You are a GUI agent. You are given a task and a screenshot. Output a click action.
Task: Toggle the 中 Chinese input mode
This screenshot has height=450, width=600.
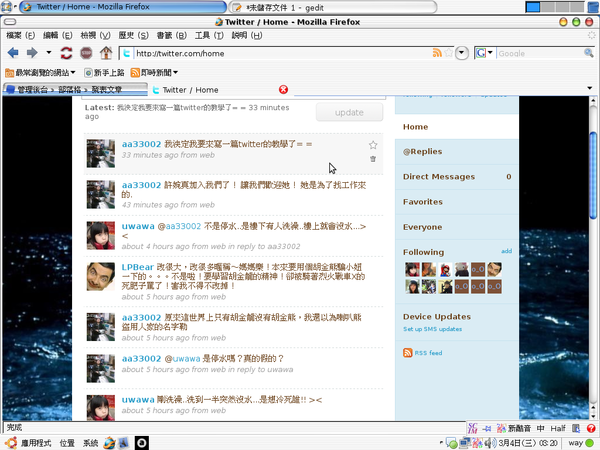(540, 429)
